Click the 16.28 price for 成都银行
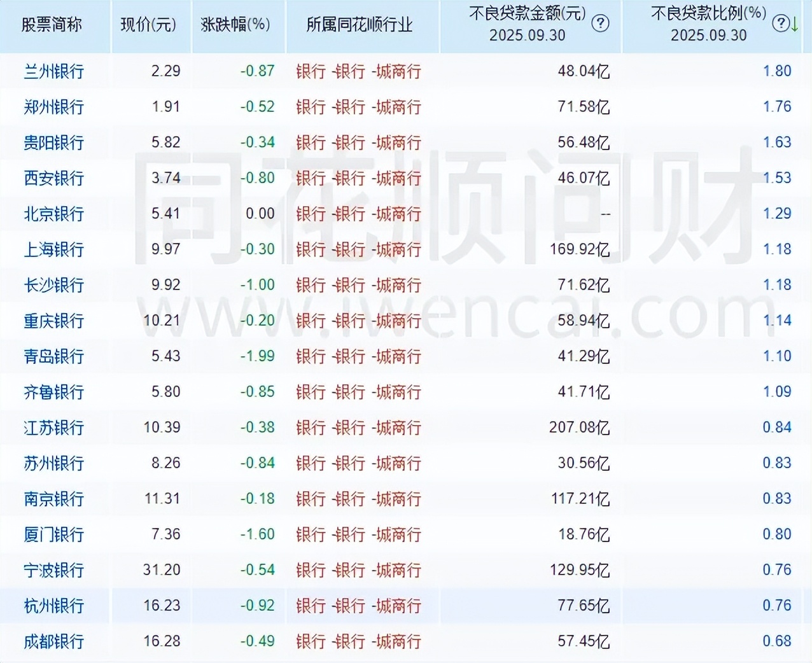 pos(162,641)
